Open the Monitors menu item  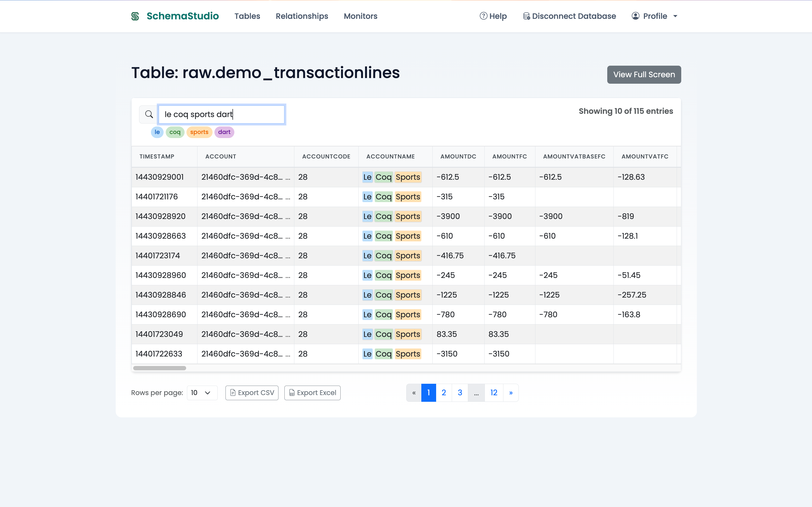pos(361,16)
